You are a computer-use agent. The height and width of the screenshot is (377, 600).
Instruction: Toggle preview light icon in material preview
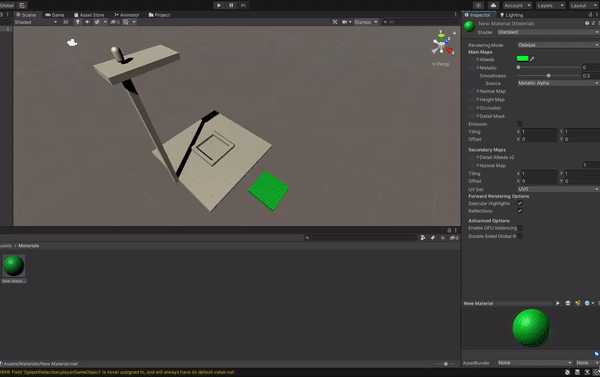pyautogui.click(x=577, y=303)
